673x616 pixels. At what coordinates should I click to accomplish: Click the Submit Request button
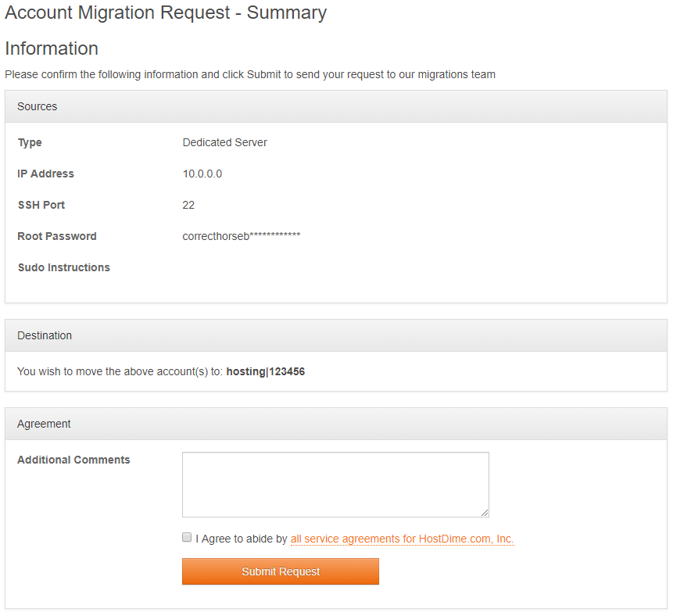tap(280, 571)
